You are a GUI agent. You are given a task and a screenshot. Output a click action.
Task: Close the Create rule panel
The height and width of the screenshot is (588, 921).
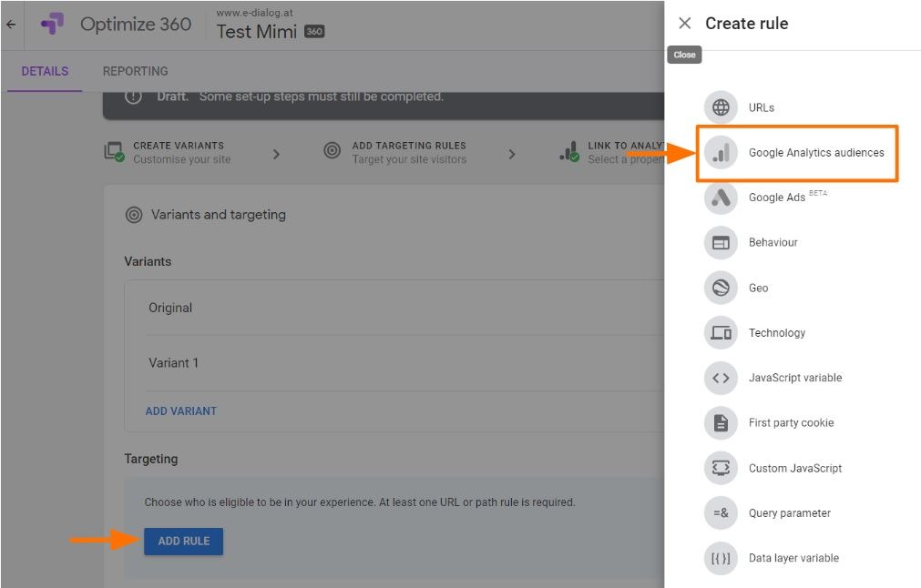pyautogui.click(x=685, y=24)
